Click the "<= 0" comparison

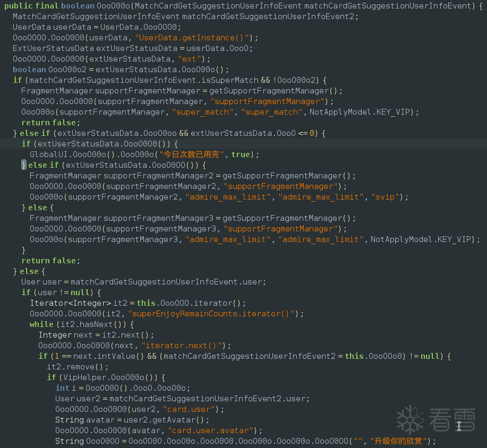tap(306, 134)
